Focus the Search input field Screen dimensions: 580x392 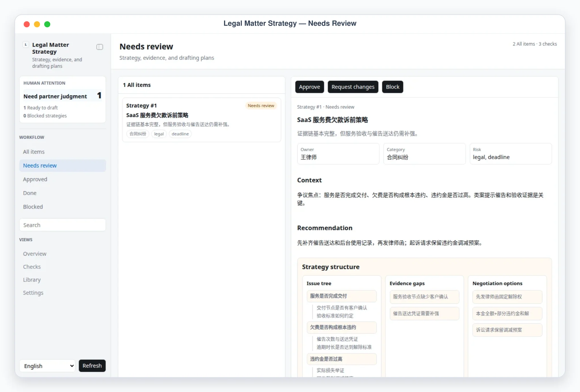click(63, 225)
